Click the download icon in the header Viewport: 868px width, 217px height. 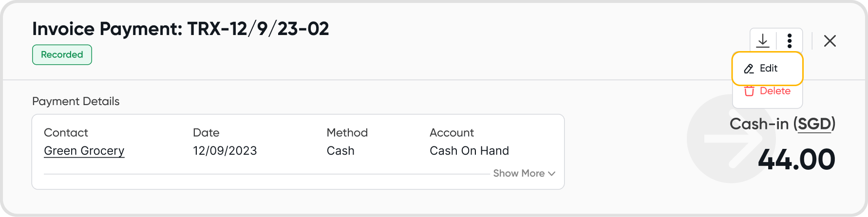[x=763, y=40]
